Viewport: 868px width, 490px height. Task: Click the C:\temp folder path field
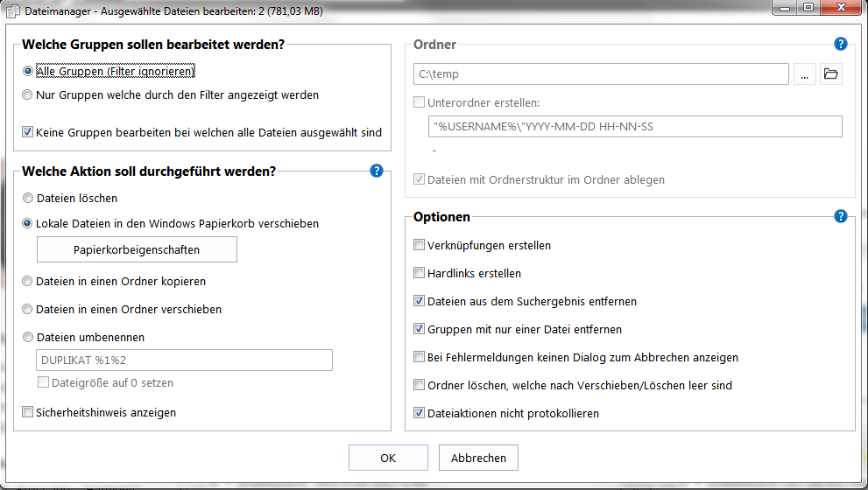[x=602, y=74]
